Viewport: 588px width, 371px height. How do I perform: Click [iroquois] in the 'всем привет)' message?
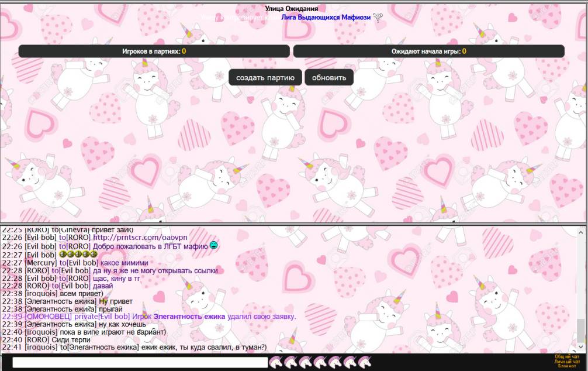(x=41, y=294)
